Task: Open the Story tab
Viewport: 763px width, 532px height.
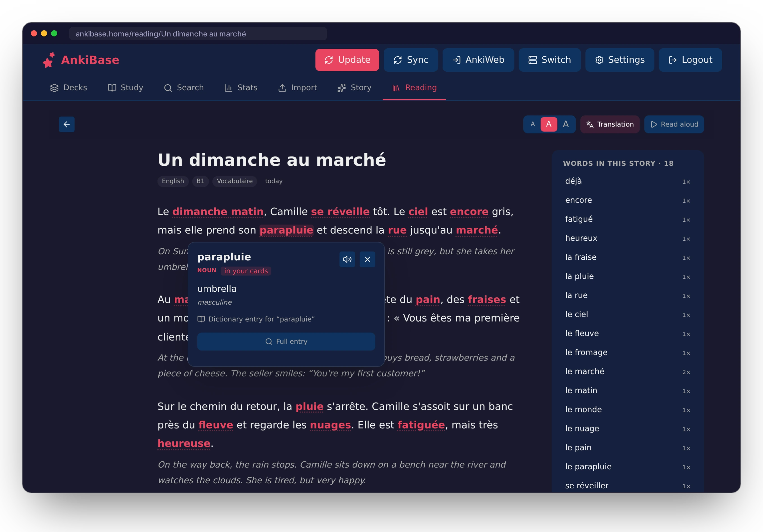Action: (x=354, y=88)
